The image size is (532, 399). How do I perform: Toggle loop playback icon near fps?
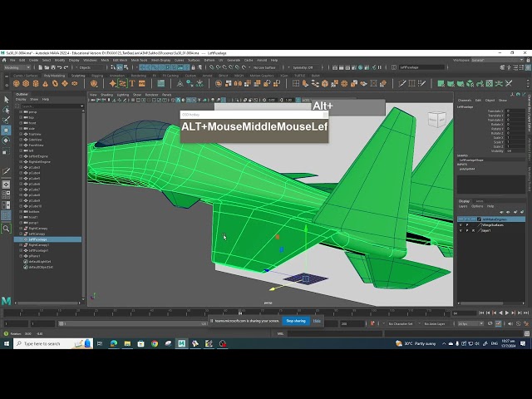pyautogui.click(x=490, y=323)
